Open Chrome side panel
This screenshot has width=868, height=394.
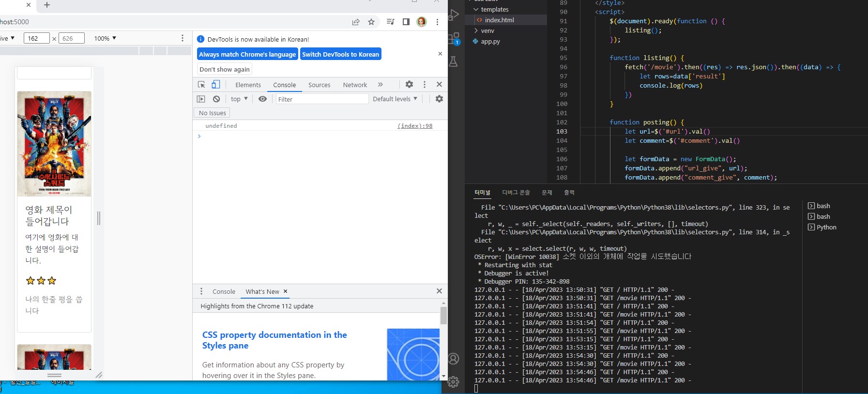pos(406,22)
